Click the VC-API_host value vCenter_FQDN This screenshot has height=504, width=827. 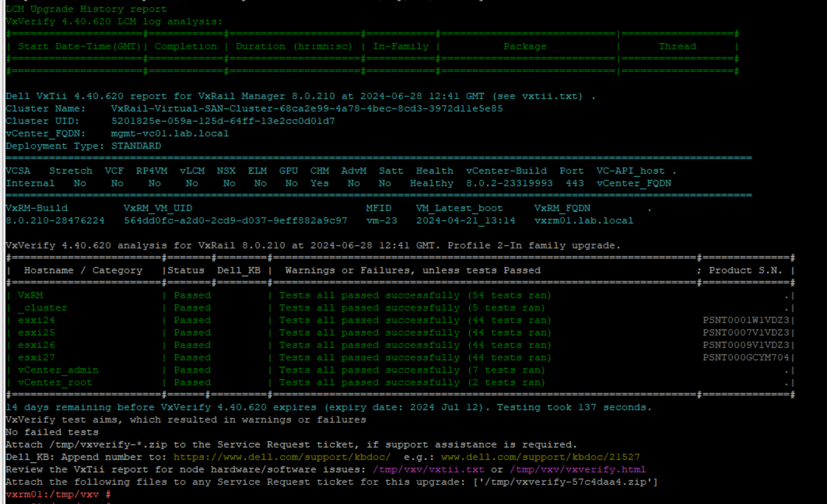(634, 183)
